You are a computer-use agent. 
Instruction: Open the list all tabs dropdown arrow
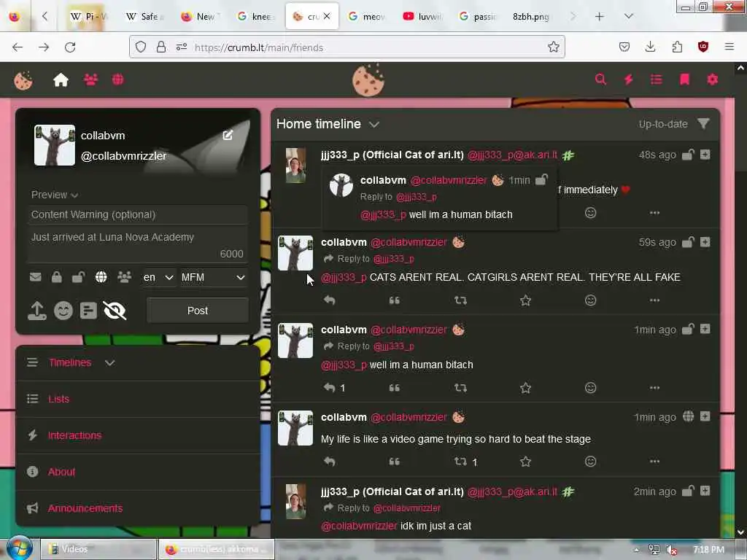tap(628, 16)
